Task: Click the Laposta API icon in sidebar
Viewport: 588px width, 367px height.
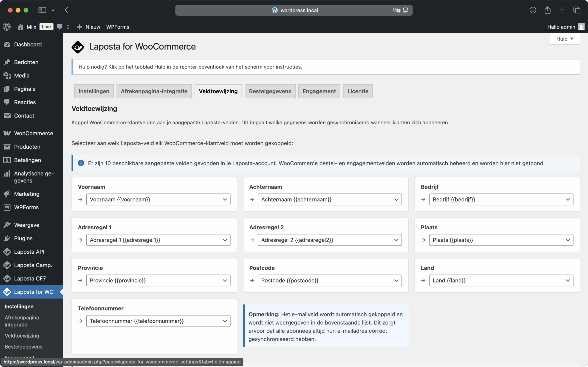Action: click(7, 252)
